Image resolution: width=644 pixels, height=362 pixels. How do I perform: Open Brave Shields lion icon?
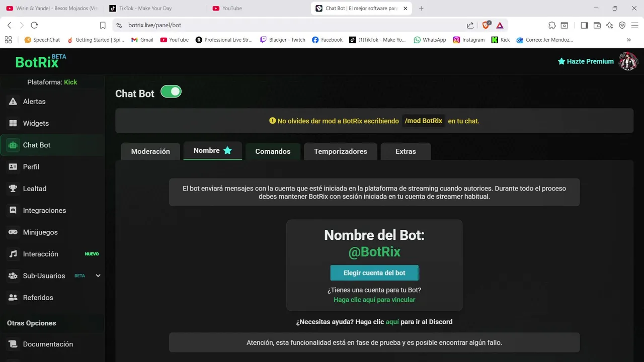tap(486, 25)
